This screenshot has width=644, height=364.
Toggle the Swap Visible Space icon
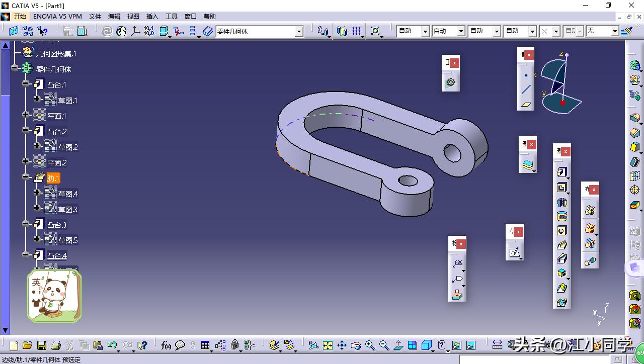click(x=470, y=345)
